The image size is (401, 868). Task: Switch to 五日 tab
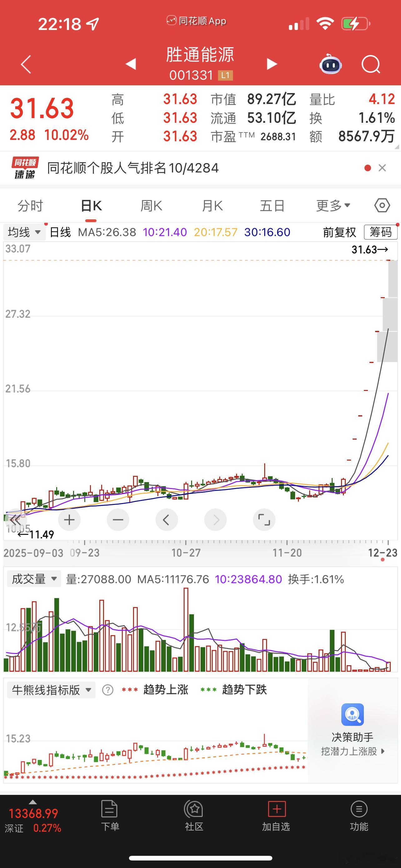pos(272,206)
